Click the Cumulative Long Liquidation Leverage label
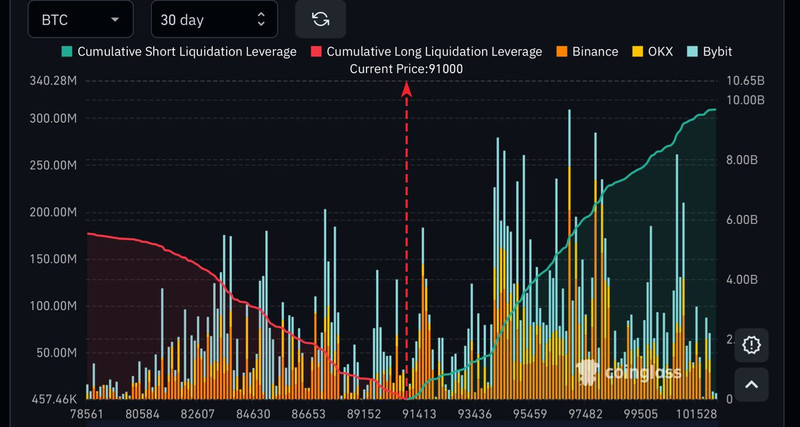800x427 pixels. pos(434,51)
